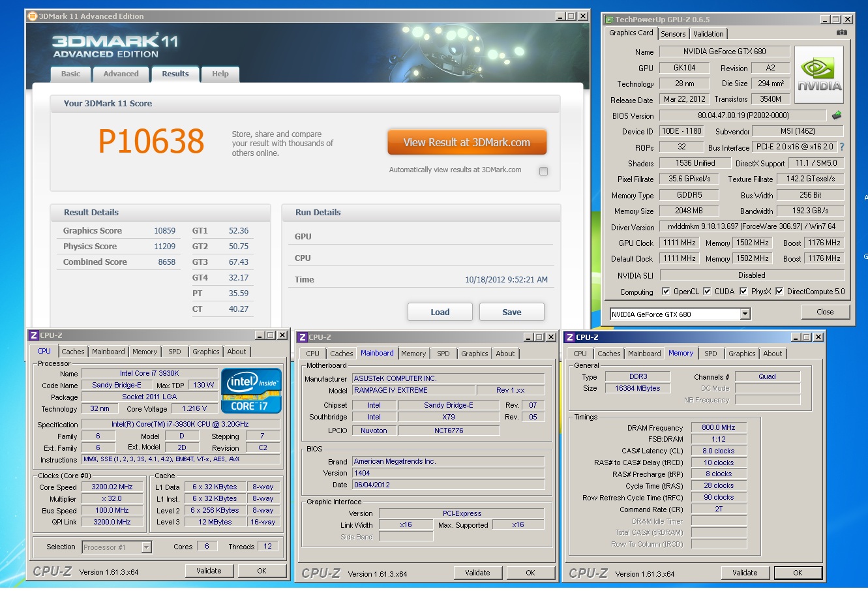Open the Help tab in 3DMark
868x591 pixels.
click(220, 74)
